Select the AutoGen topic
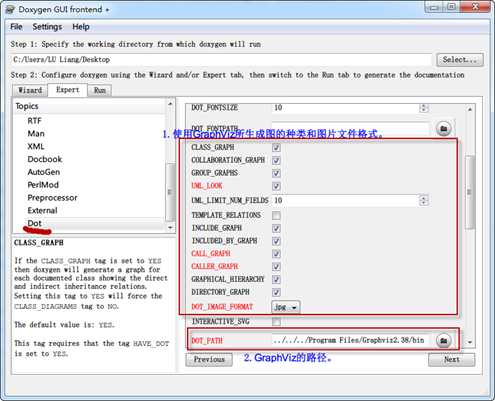Image resolution: width=495 pixels, height=401 pixels. [x=44, y=172]
